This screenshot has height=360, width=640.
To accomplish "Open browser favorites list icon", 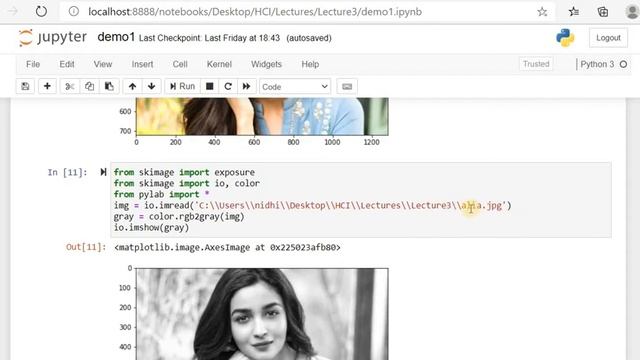I will (574, 12).
